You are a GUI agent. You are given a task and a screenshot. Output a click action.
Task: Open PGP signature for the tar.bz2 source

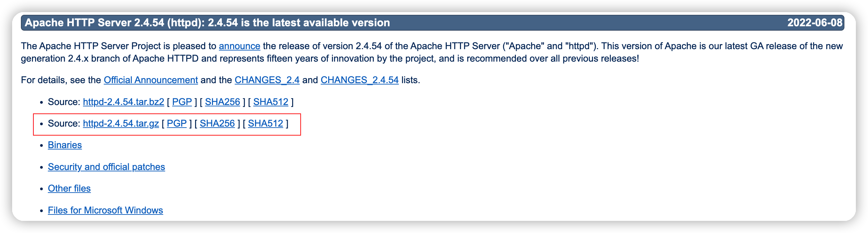[x=182, y=102]
